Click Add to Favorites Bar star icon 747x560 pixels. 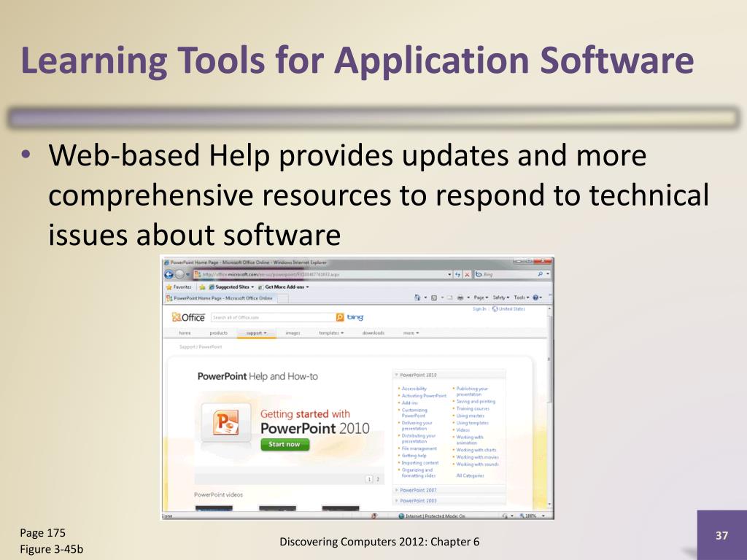coord(203,287)
